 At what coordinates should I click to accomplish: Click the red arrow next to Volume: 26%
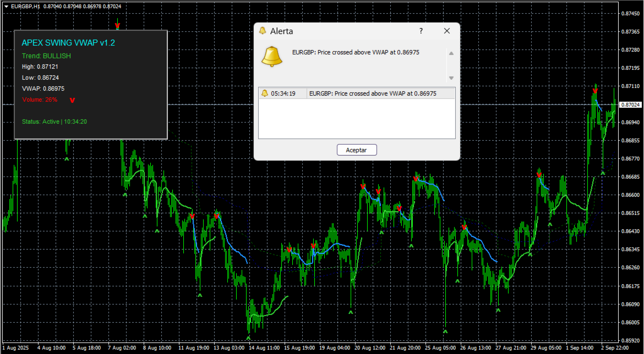(72, 100)
